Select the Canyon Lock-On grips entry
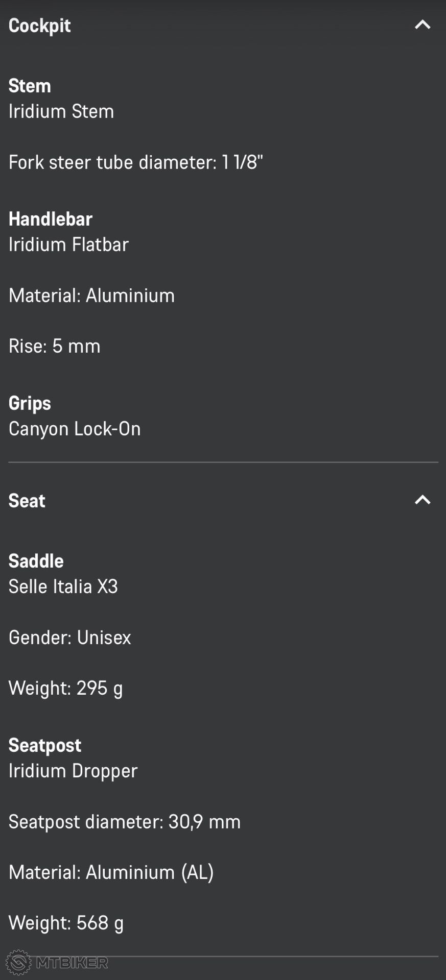The image size is (446, 980). 75,429
